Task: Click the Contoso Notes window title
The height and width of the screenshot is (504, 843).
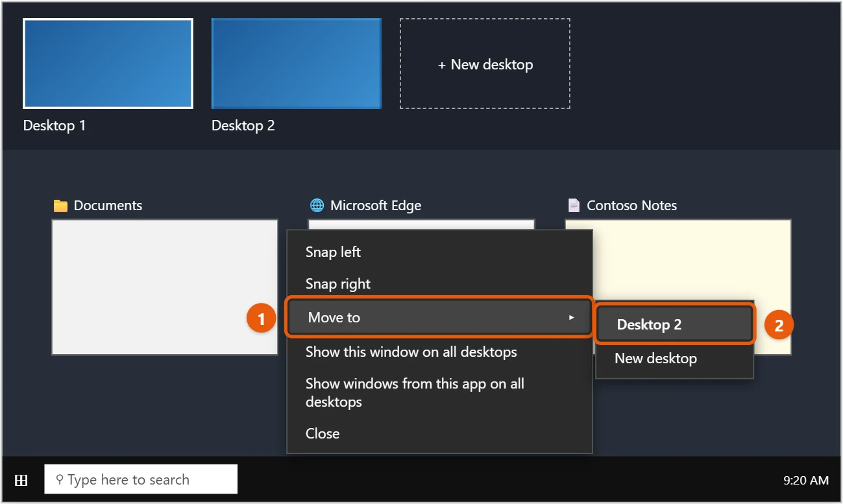Action: 632,206
